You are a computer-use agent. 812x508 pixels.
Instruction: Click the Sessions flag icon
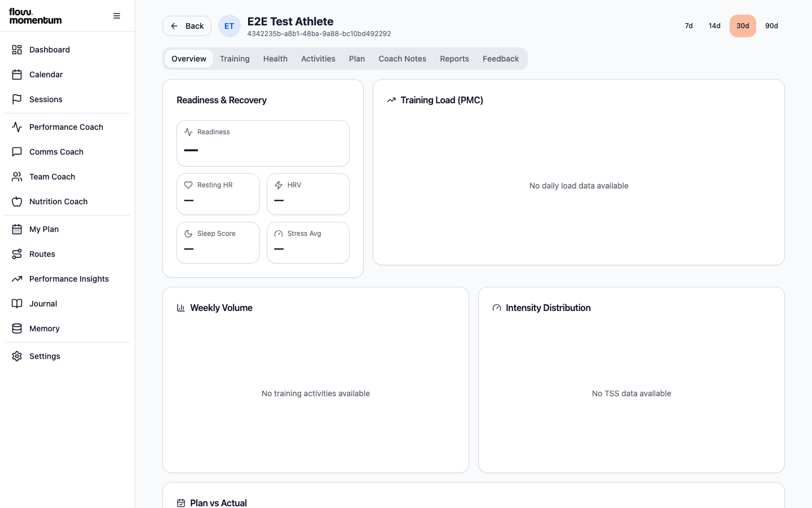[x=17, y=99]
